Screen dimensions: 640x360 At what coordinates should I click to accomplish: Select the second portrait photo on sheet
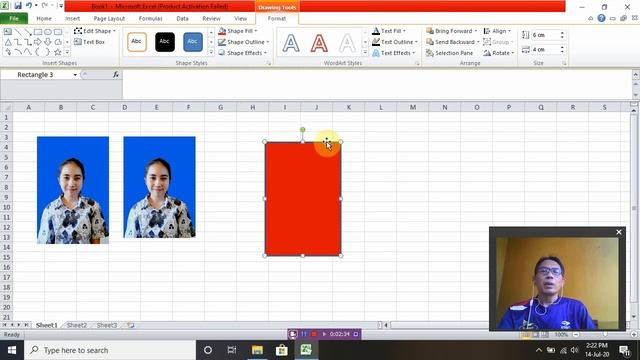[160, 187]
